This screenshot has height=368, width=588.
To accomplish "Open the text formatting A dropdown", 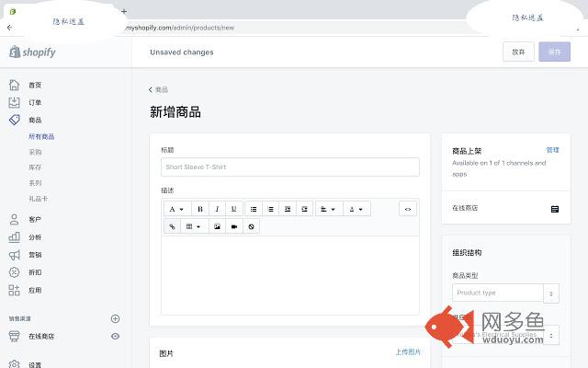I will [177, 209].
